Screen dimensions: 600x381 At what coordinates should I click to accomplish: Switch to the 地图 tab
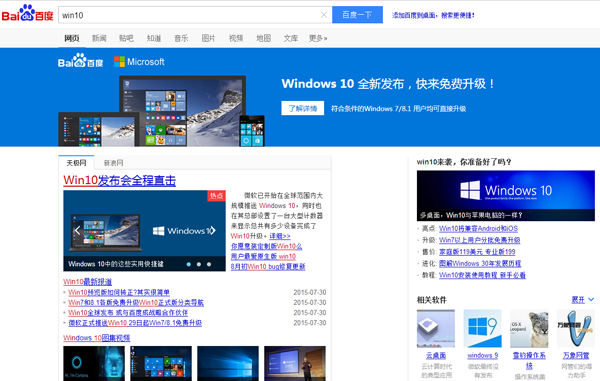[264, 38]
